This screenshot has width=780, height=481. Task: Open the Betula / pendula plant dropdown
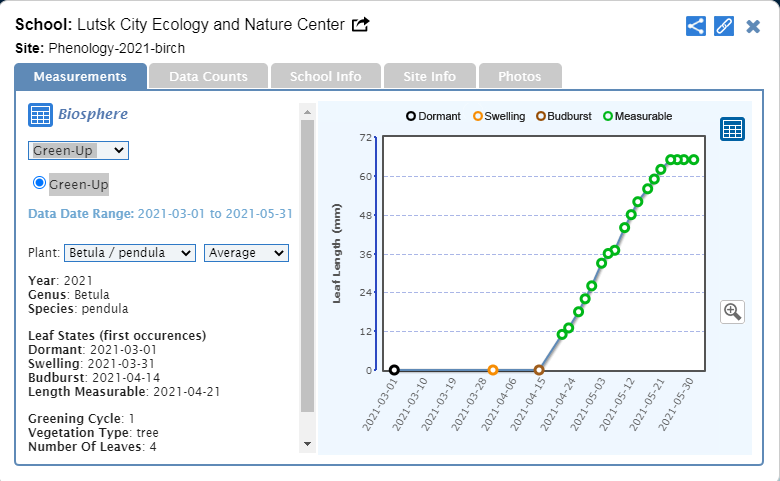tap(129, 253)
